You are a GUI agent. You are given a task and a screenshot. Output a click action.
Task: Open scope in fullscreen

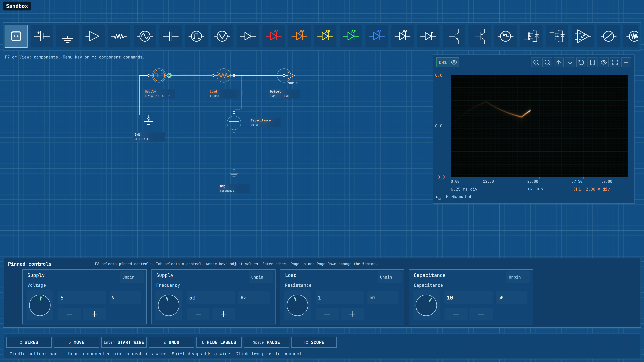point(615,63)
